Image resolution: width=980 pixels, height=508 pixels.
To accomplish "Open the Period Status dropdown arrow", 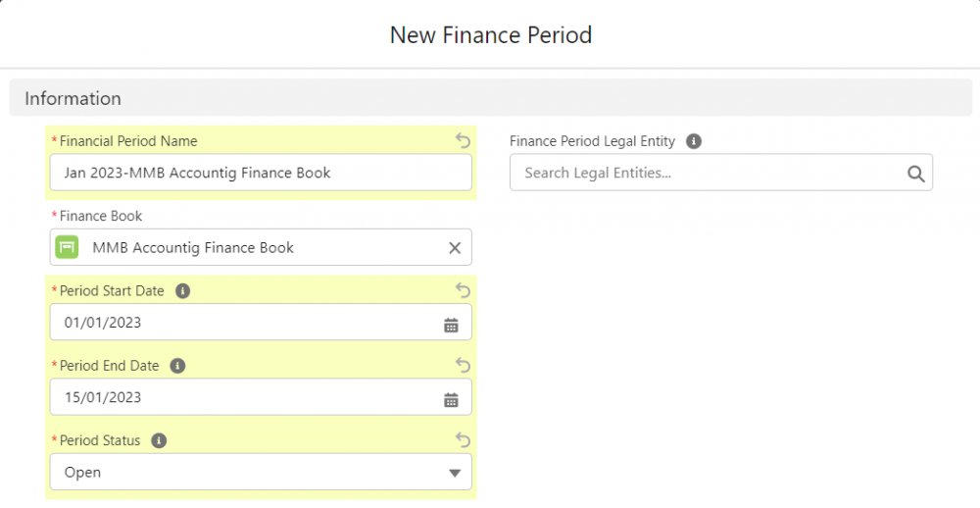I will 455,473.
